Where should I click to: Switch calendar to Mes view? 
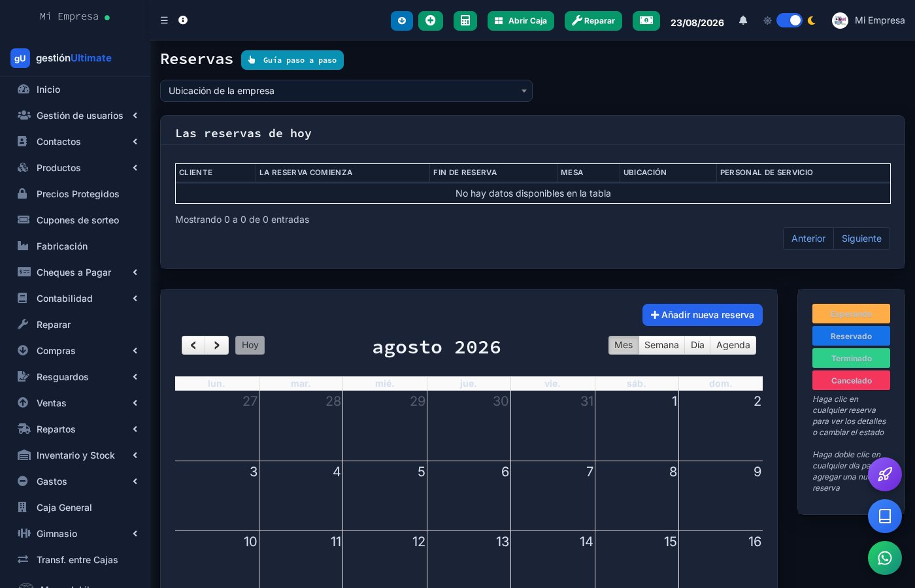click(x=624, y=345)
